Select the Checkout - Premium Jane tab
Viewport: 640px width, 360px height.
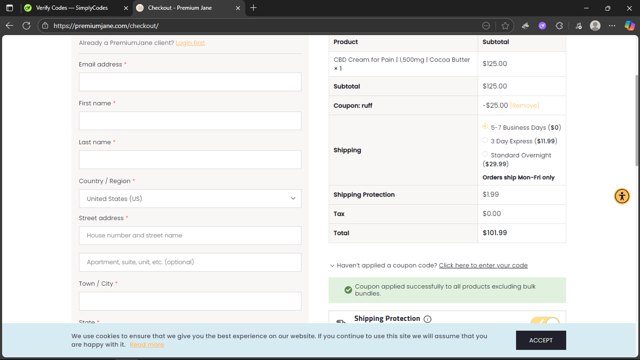click(x=180, y=8)
